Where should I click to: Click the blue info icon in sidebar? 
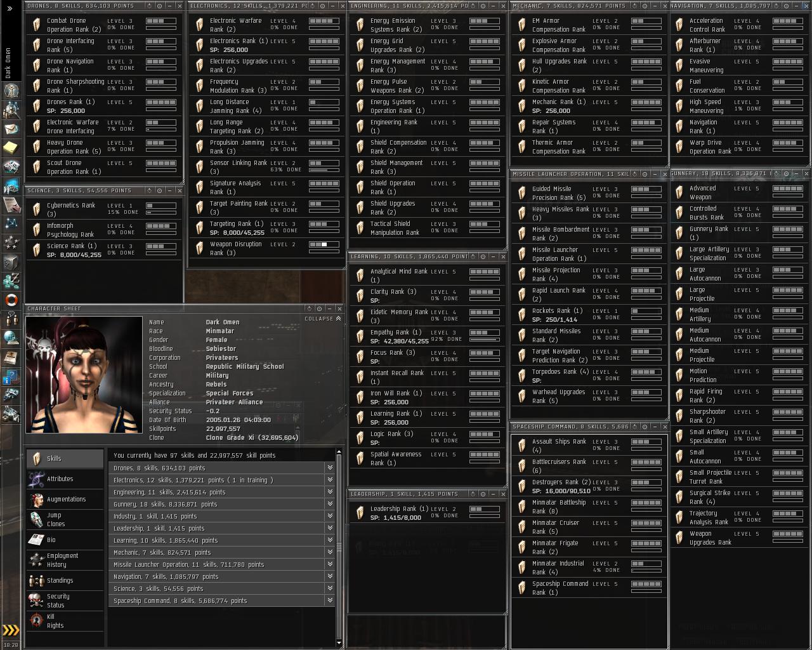(x=11, y=379)
